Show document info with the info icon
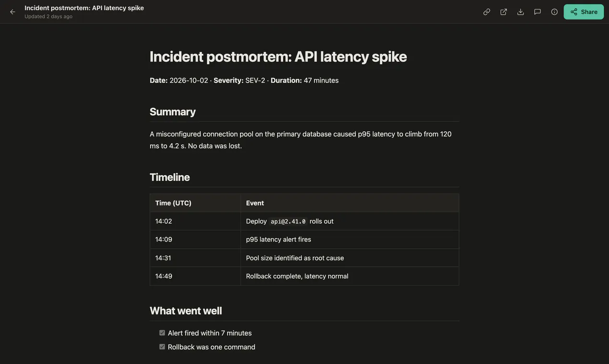 pos(554,11)
